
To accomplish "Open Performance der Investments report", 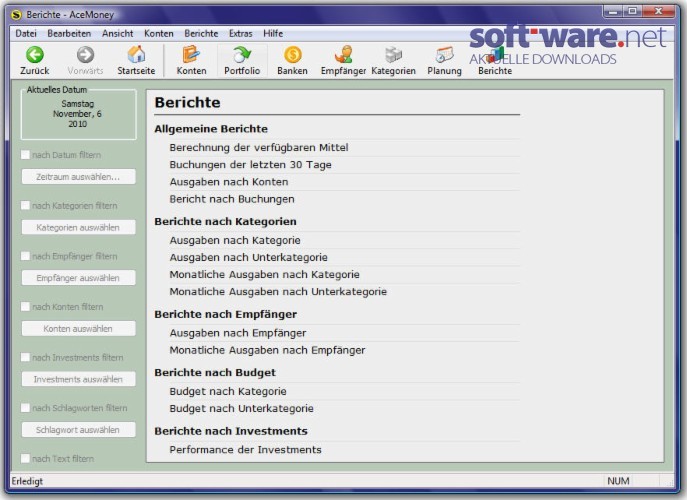I will coord(245,450).
